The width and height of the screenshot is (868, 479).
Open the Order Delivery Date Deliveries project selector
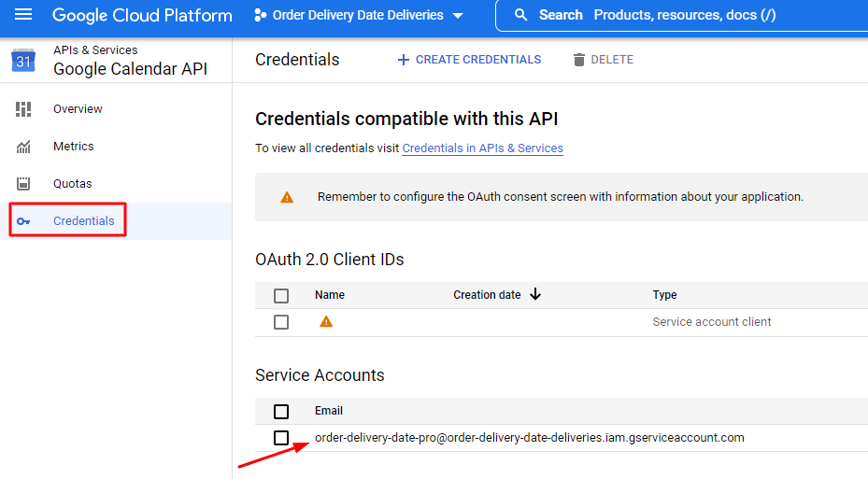pyautogui.click(x=359, y=16)
